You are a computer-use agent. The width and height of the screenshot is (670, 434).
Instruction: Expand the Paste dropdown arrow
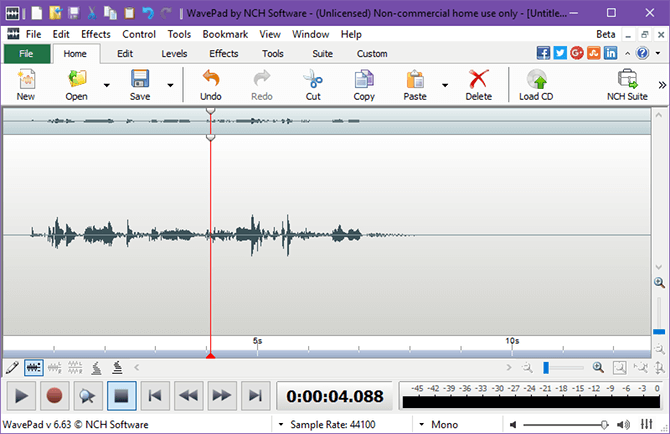coord(445,85)
